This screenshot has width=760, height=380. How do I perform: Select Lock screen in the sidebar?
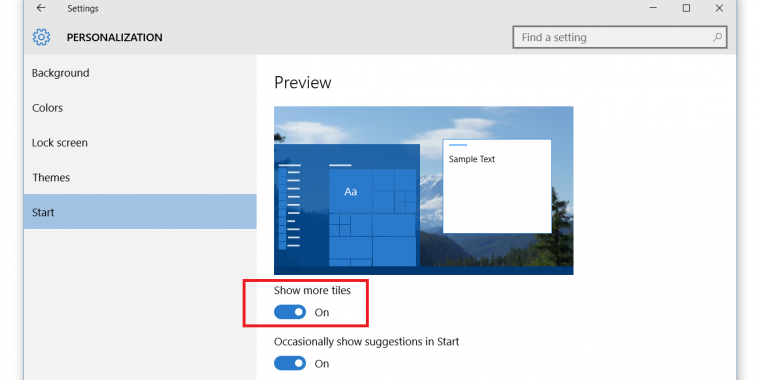tap(140, 143)
